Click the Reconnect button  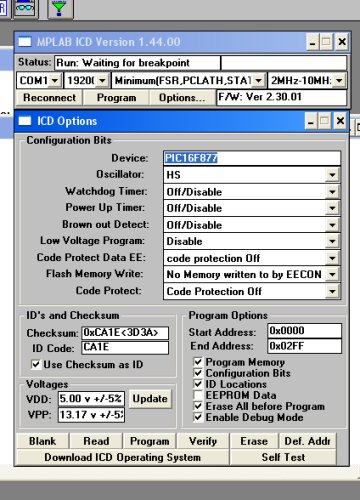click(49, 98)
